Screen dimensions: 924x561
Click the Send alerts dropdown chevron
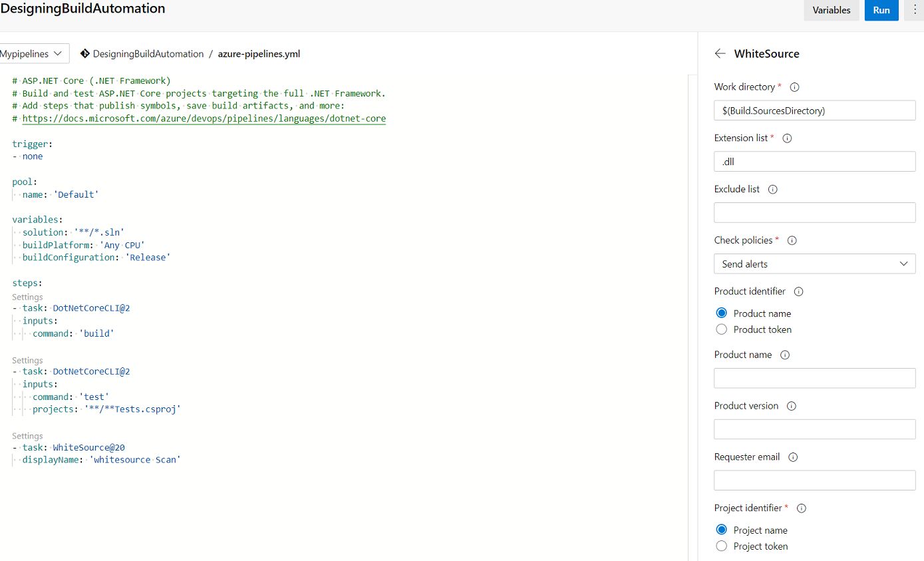pos(904,264)
